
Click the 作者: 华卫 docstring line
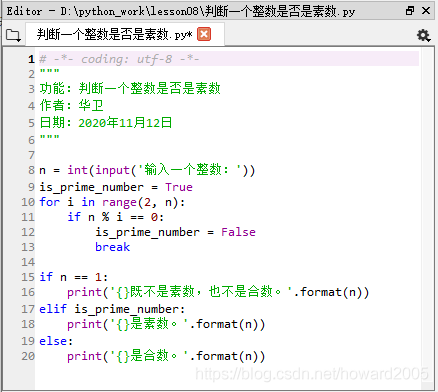tap(72, 105)
